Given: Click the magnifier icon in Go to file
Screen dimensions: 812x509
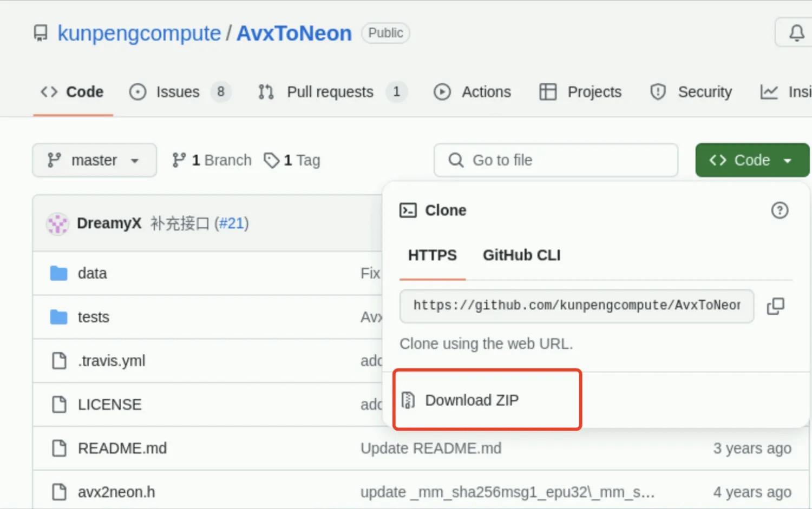Looking at the screenshot, I should click(456, 160).
